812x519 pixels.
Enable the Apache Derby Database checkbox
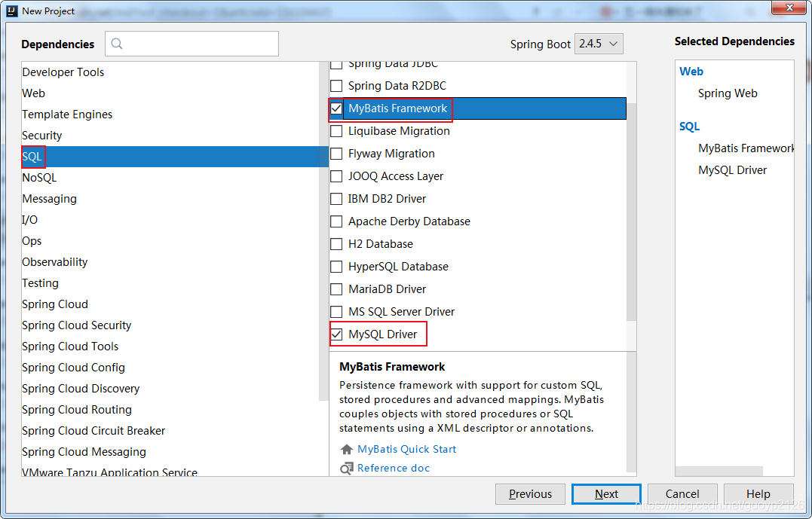pos(336,221)
